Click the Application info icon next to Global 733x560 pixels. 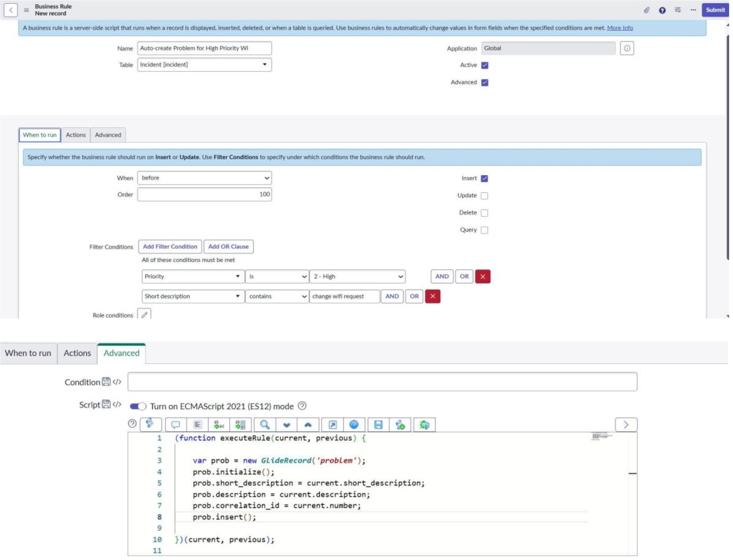click(627, 48)
